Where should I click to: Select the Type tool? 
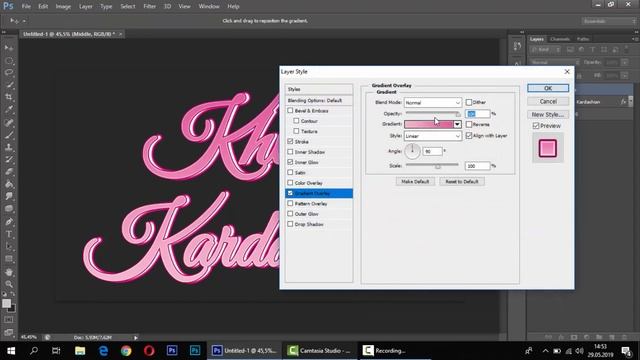coord(9,234)
